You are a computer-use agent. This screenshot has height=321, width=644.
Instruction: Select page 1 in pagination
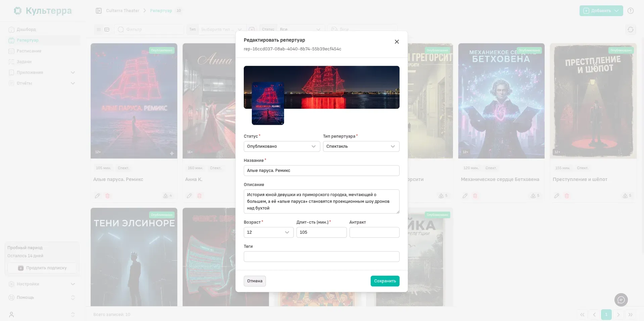606,315
